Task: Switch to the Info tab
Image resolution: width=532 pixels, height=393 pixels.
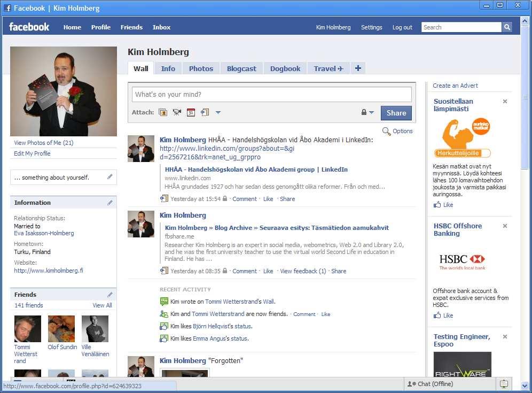Action: [x=168, y=68]
